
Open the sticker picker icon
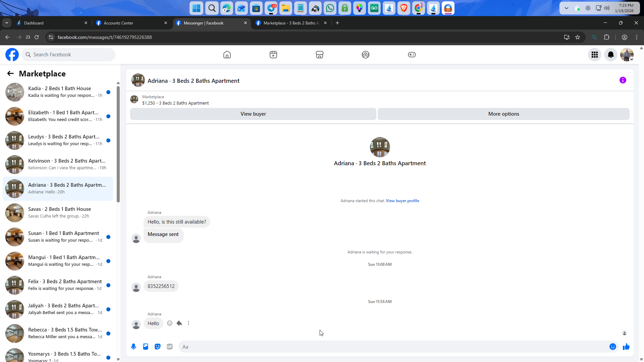158,347
